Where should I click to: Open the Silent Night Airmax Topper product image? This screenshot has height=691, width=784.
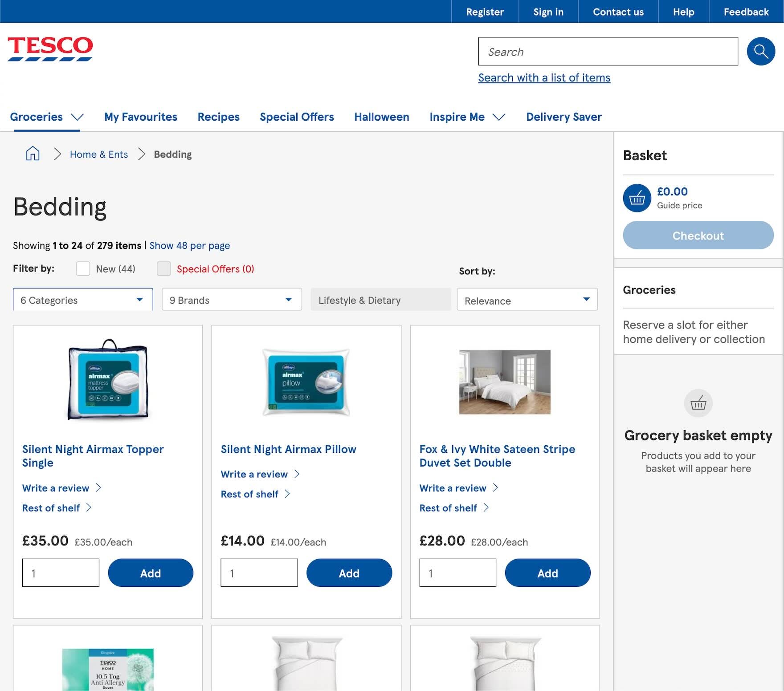(107, 380)
